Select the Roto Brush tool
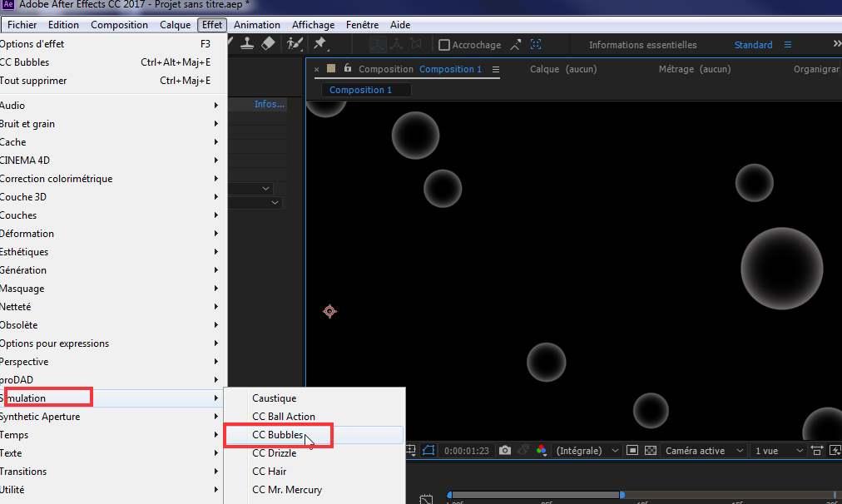This screenshot has height=504, width=842. pyautogui.click(x=295, y=44)
